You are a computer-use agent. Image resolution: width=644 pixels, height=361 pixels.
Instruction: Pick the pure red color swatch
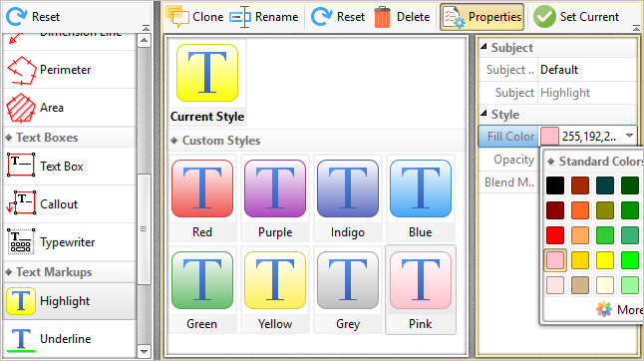(555, 235)
